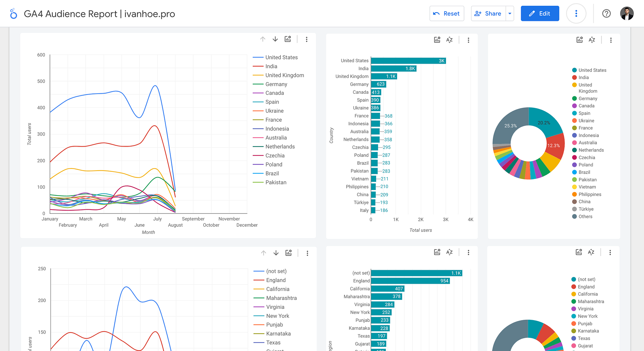
Task: Click Karnataka in the region donut legend
Action: 588,331
